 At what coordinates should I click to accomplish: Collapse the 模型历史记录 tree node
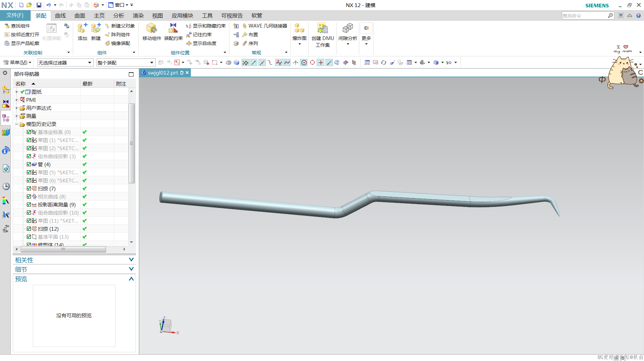pos(16,124)
